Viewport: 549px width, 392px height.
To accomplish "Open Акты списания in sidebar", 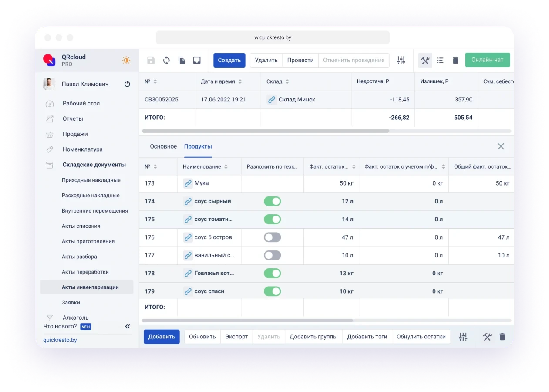I will (81, 226).
